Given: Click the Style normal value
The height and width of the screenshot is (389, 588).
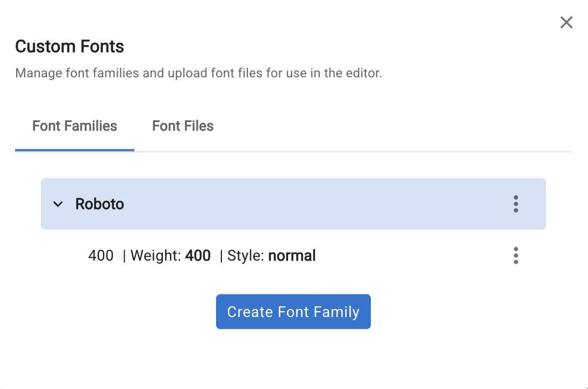Looking at the screenshot, I should pyautogui.click(x=292, y=256).
